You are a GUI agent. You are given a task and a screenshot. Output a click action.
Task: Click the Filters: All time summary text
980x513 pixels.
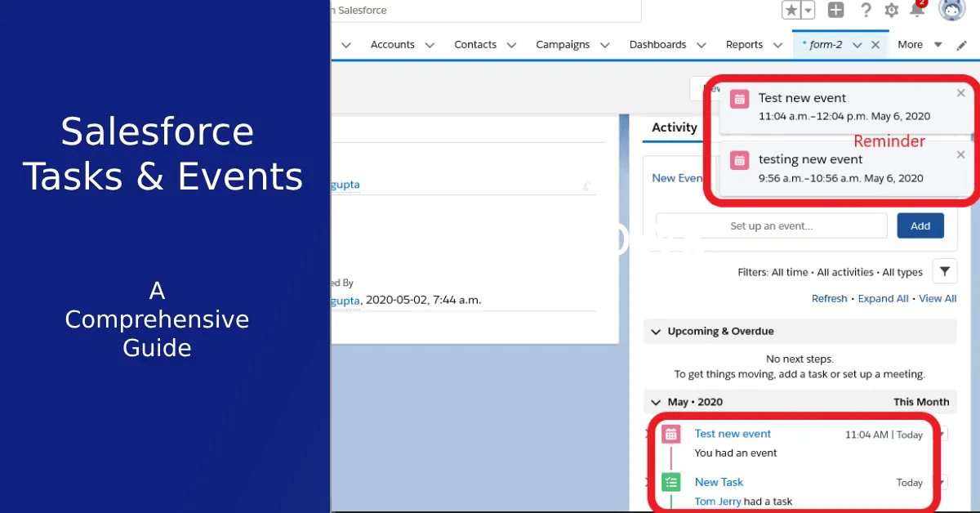pos(830,272)
